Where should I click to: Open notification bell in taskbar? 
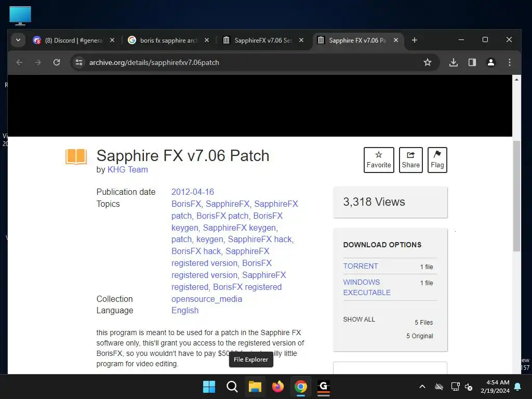(518, 387)
